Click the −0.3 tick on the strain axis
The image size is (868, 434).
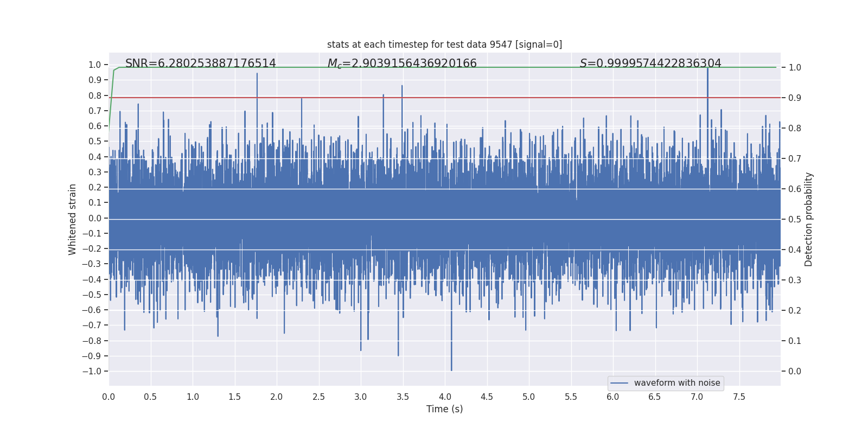point(92,264)
